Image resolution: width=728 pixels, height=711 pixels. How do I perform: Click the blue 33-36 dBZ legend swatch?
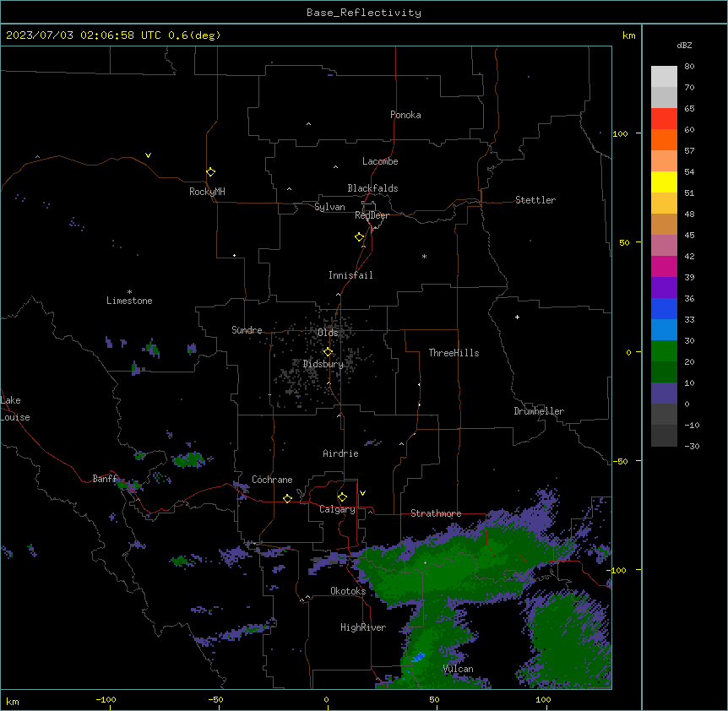664,308
